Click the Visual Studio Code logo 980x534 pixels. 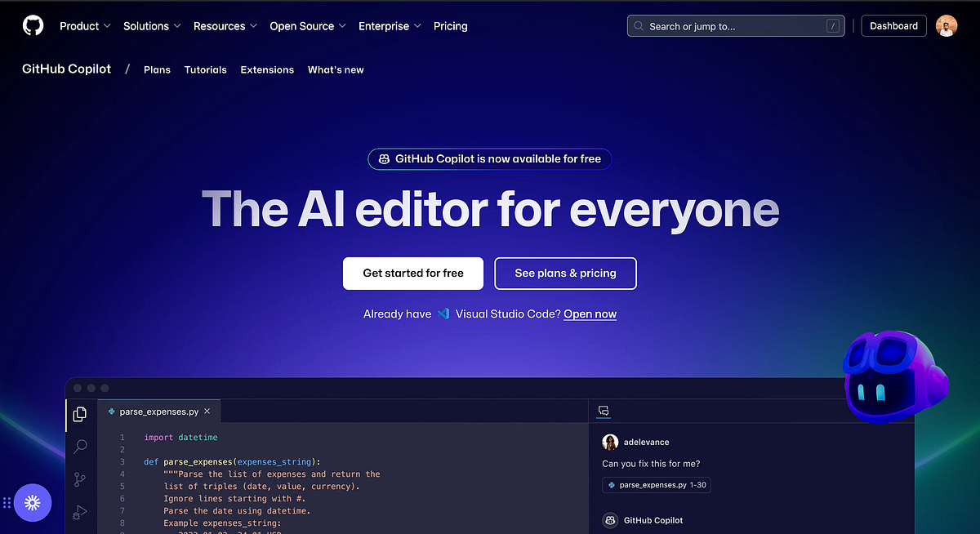[x=443, y=314]
